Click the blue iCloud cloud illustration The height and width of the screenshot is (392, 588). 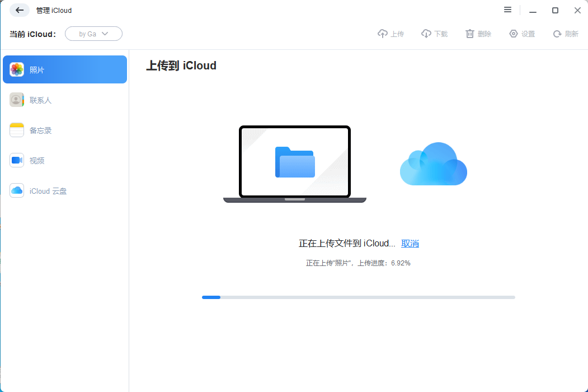[433, 164]
